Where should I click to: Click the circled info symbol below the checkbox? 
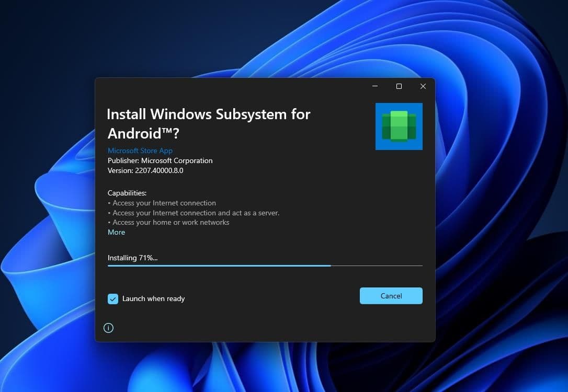[108, 328]
